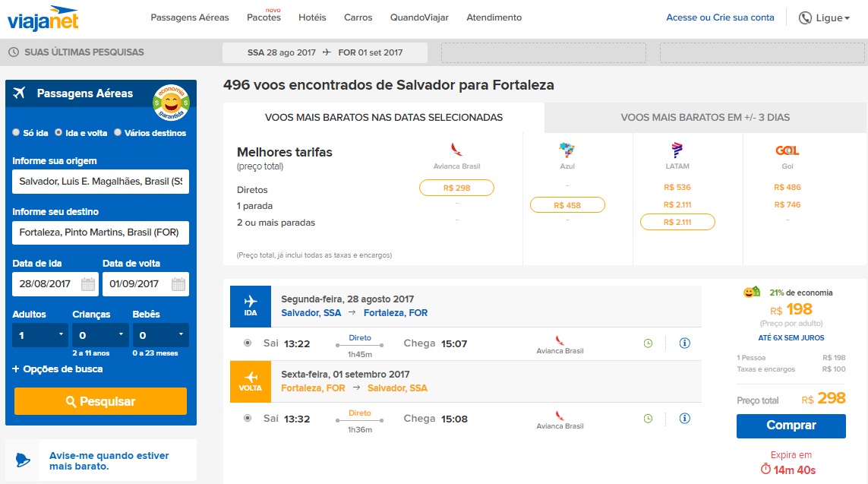
Task: Open the Pacotes menu item
Action: [264, 17]
